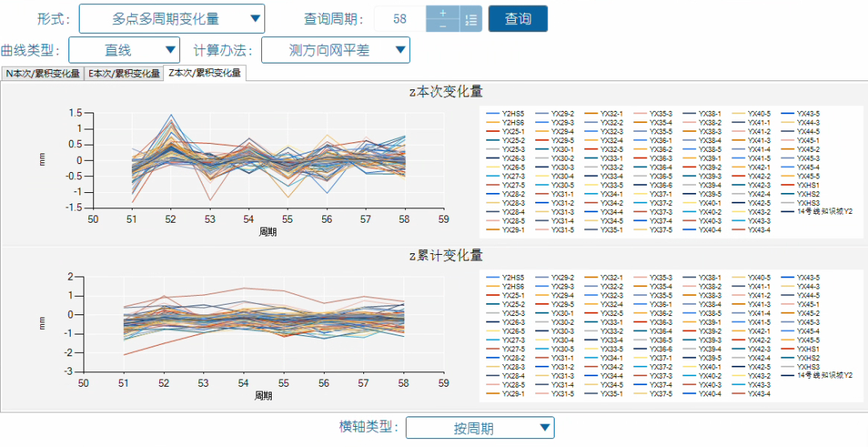
Task: Click the YX25-1 red swatch in the z累计变化量 legend
Action: click(493, 295)
